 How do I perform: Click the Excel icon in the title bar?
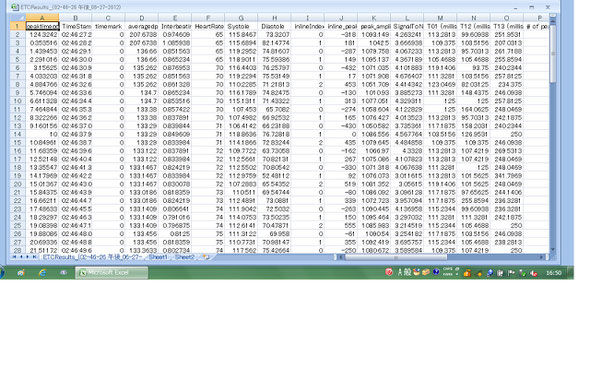click(15, 7)
